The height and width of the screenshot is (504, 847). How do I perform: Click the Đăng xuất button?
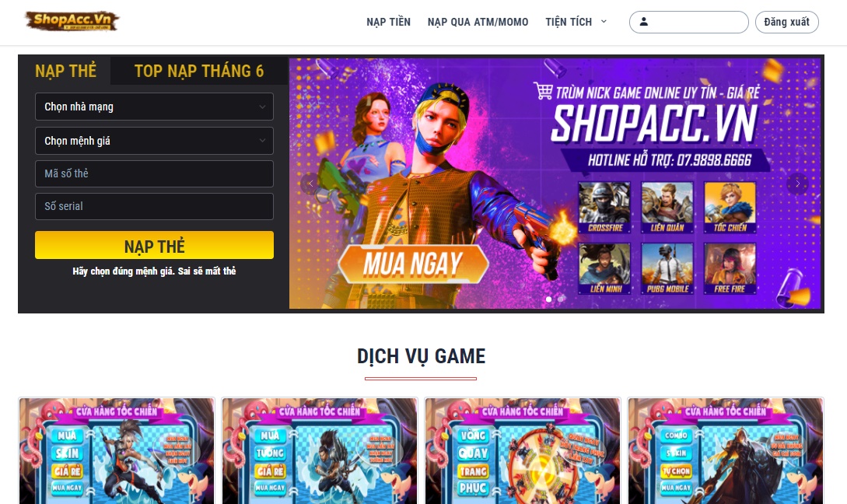pos(786,22)
